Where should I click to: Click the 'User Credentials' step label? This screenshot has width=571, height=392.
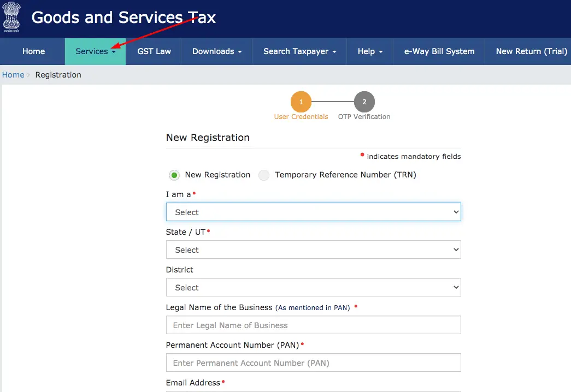[301, 116]
